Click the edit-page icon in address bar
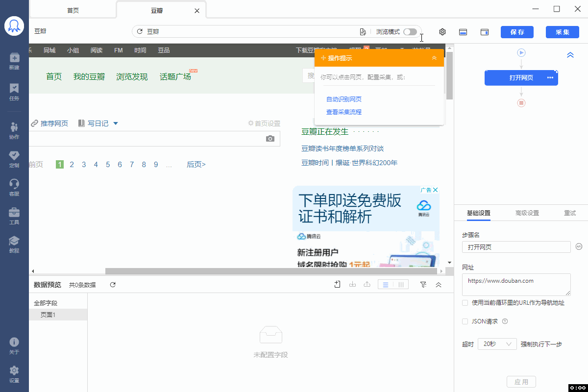The image size is (588, 392). click(x=363, y=32)
